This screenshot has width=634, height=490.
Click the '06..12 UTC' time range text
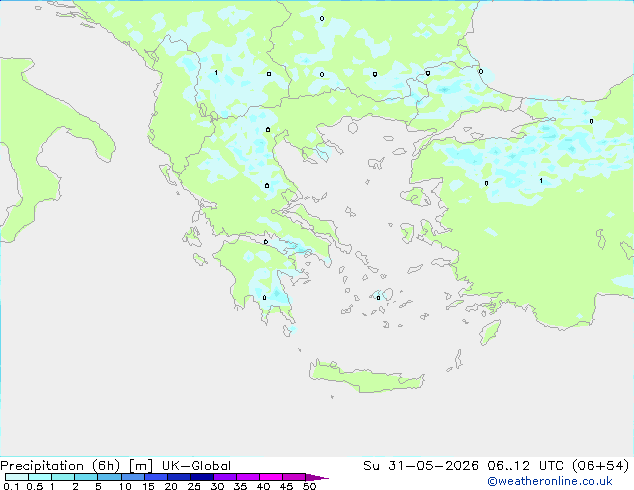pyautogui.click(x=527, y=466)
